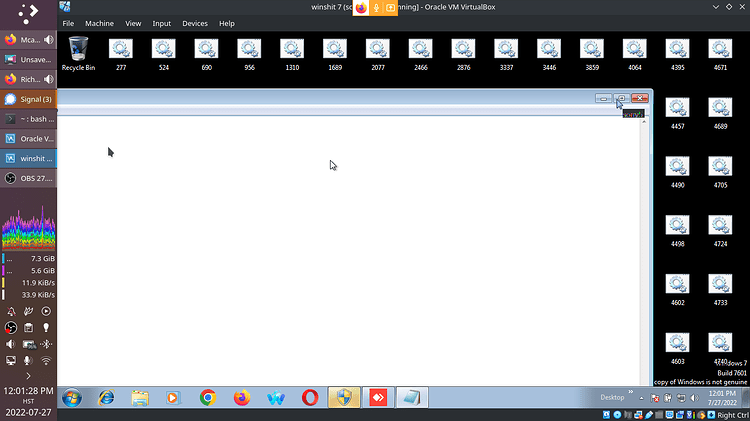Open the Recycle Bin desktop icon

click(78, 54)
